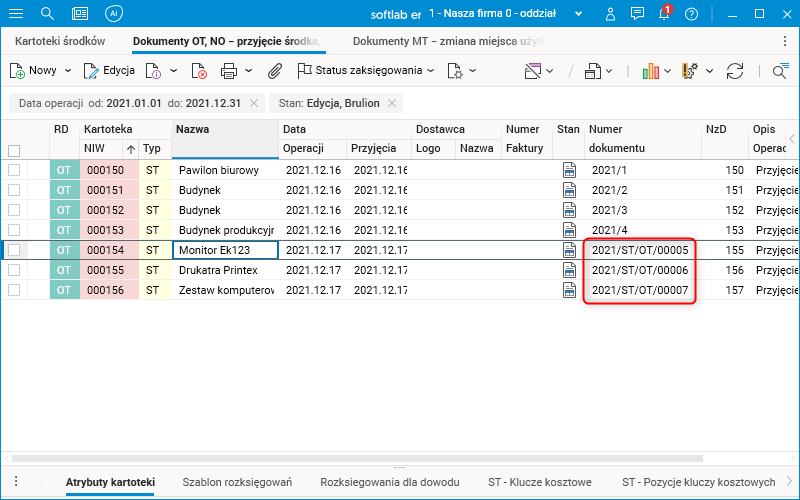800x500 pixels.
Task: Check the Drukatra Printex row checkbox
Action: click(14, 269)
